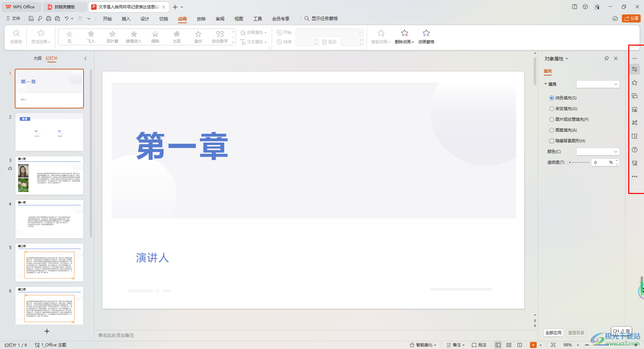The width and height of the screenshot is (644, 349).
Task: Open 智能美化 dropdown in status bar
Action: [423, 345]
